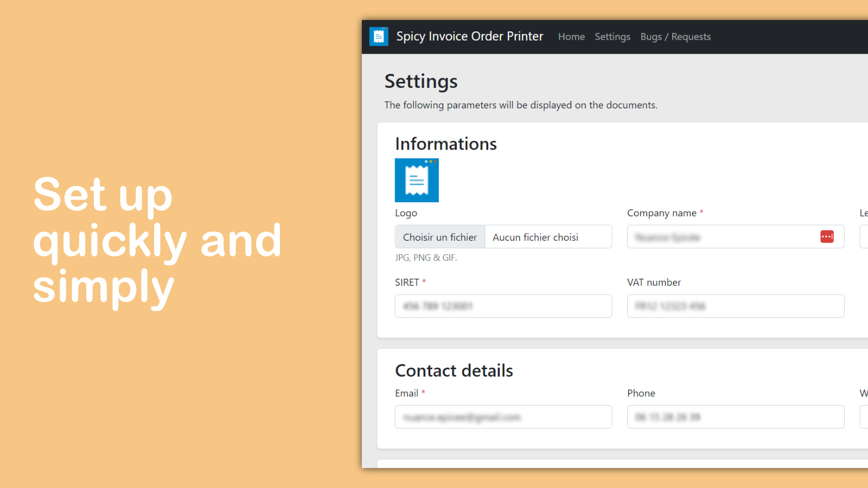Click into the SIRET input field
Viewport: 868px width, 488px height.
(503, 306)
